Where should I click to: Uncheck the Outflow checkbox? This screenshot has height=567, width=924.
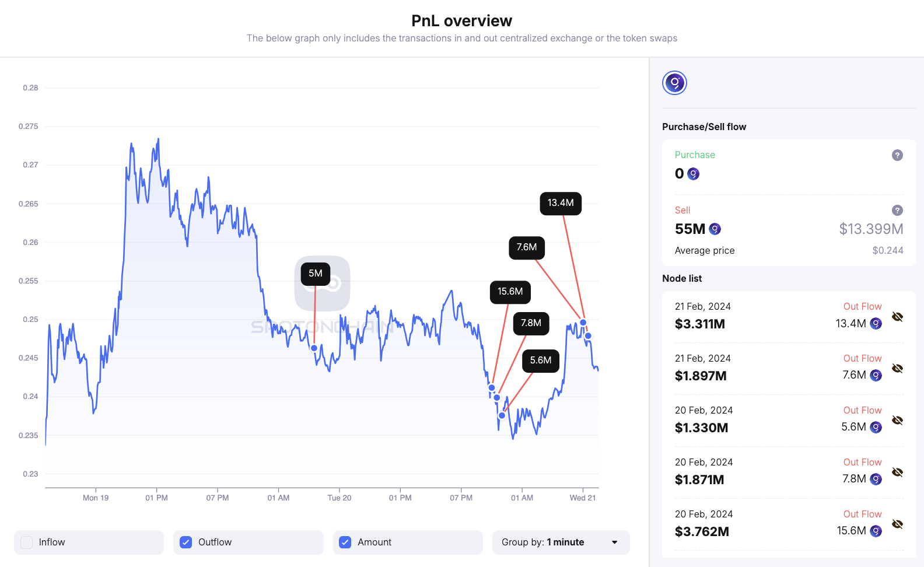(x=186, y=542)
